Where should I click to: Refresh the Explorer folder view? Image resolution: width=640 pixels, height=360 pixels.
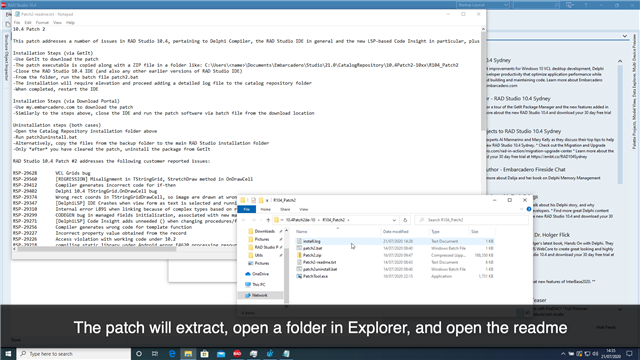click(405, 220)
